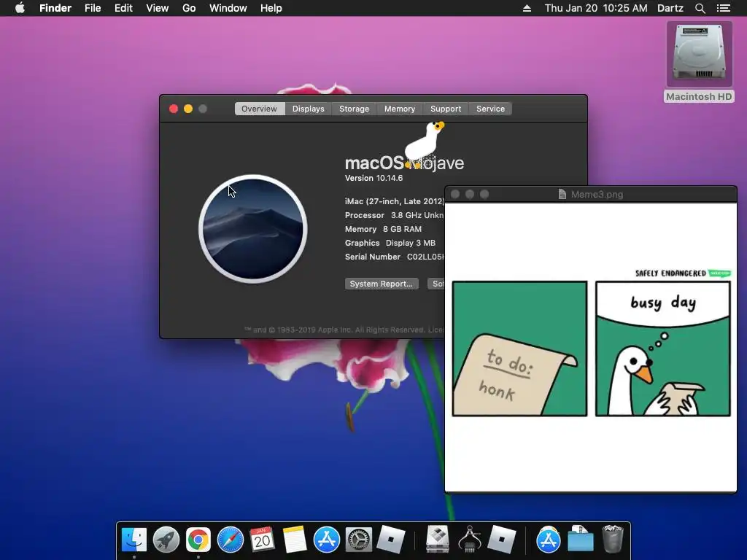Screen dimensions: 747x560
Task: Open Spotlight search in menu bar
Action: tap(700, 8)
